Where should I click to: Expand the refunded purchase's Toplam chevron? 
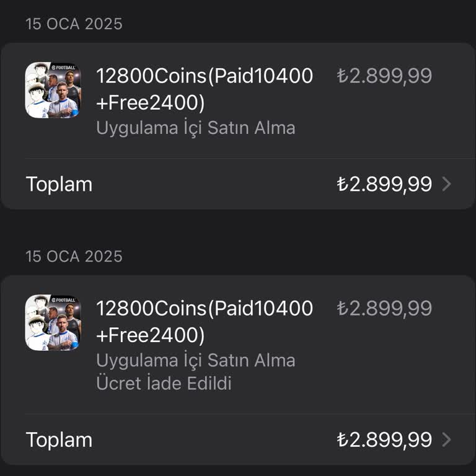click(446, 439)
